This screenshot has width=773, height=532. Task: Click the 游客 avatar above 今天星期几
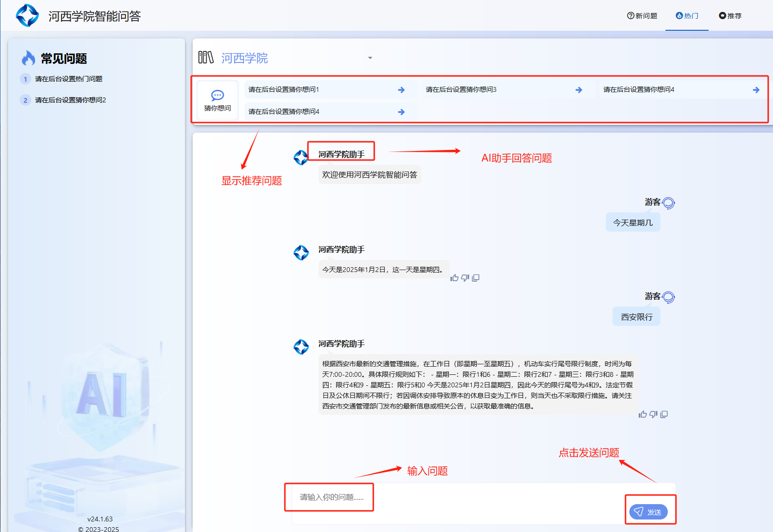point(668,203)
